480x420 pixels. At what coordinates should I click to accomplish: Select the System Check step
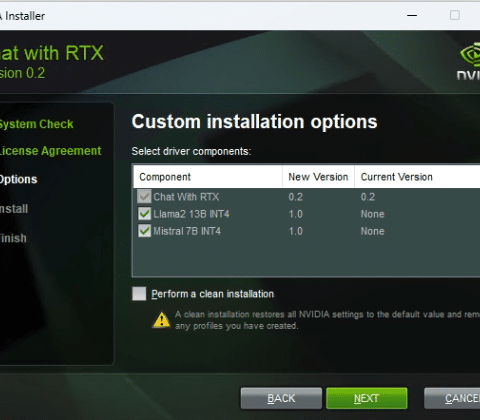click(x=36, y=124)
